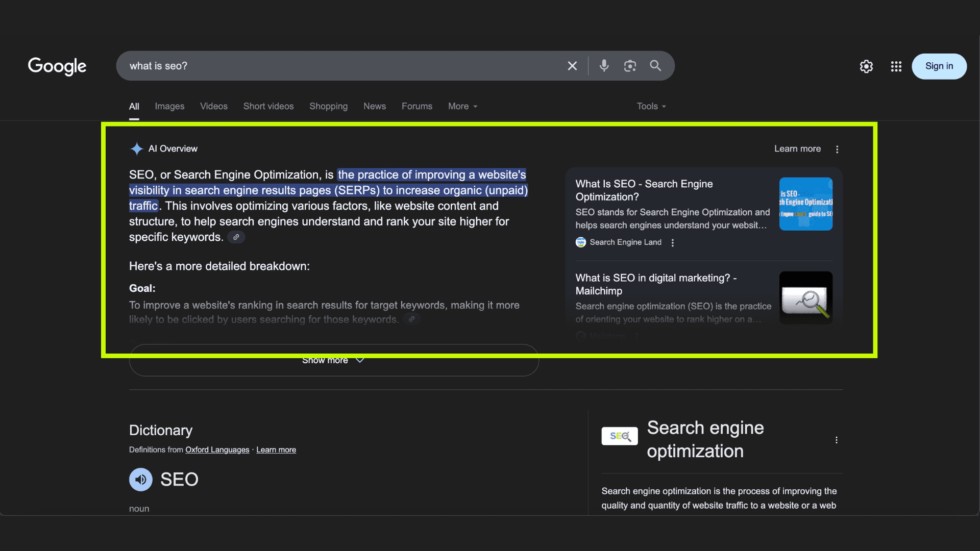Click Search Engine Land article thumbnail

pos(806,204)
